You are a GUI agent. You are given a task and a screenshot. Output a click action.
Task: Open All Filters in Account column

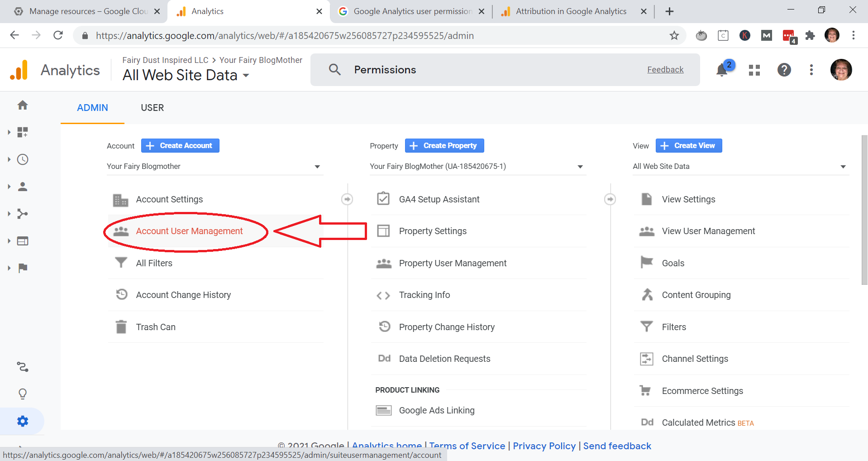pos(154,263)
